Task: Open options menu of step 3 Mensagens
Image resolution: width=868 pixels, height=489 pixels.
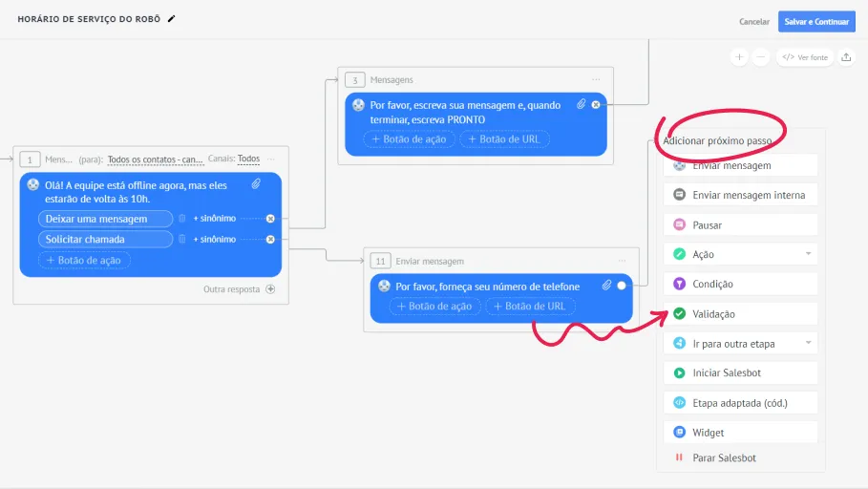Action: (x=596, y=79)
